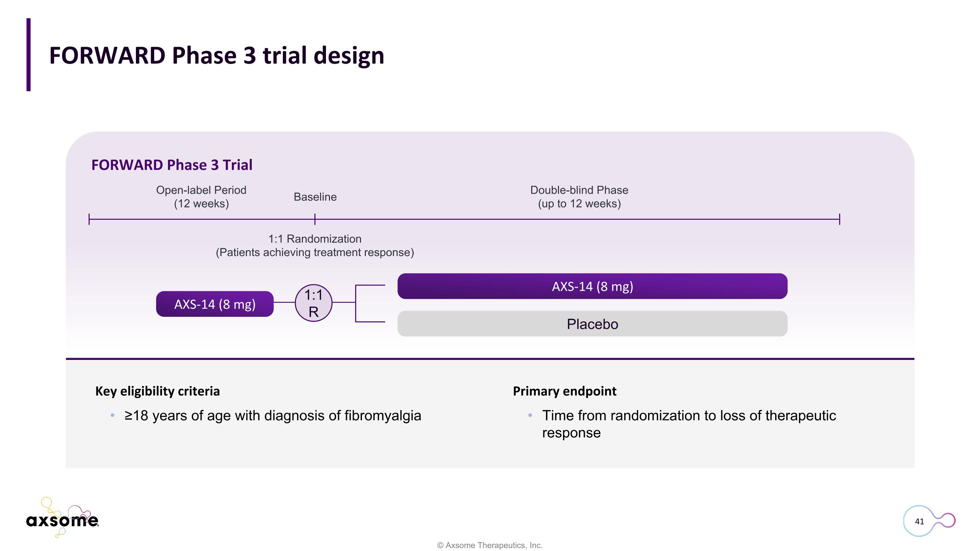Viewport: 980px width, 551px height.
Task: Click the Baseline tick mark on timeline
Action: point(315,219)
